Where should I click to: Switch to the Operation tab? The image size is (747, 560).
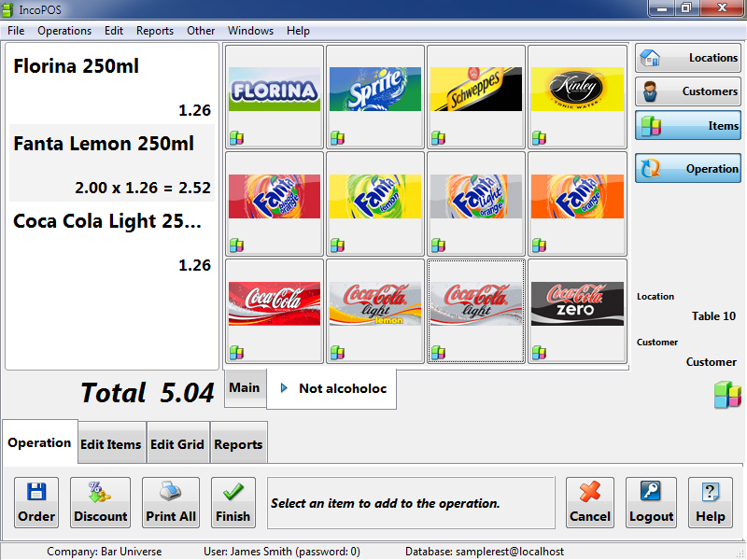39,442
